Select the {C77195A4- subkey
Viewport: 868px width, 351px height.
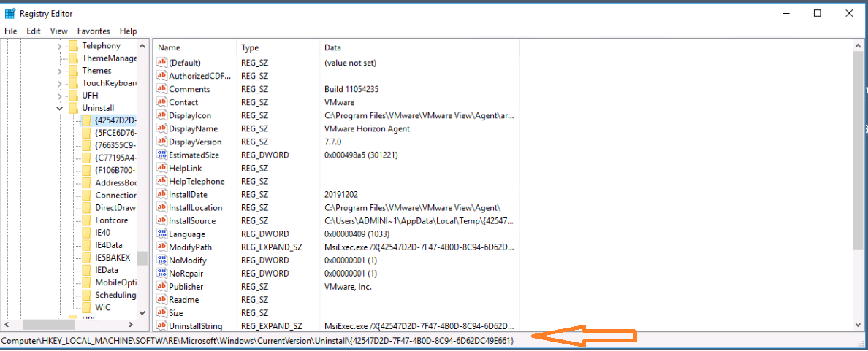point(115,158)
